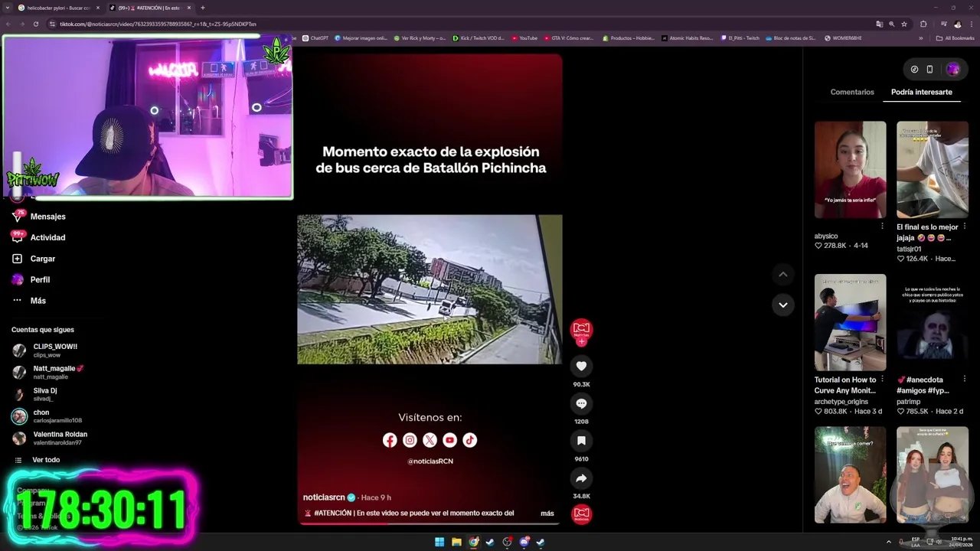980x551 pixels.
Task: Open Actividad notifications icon
Action: click(17, 237)
